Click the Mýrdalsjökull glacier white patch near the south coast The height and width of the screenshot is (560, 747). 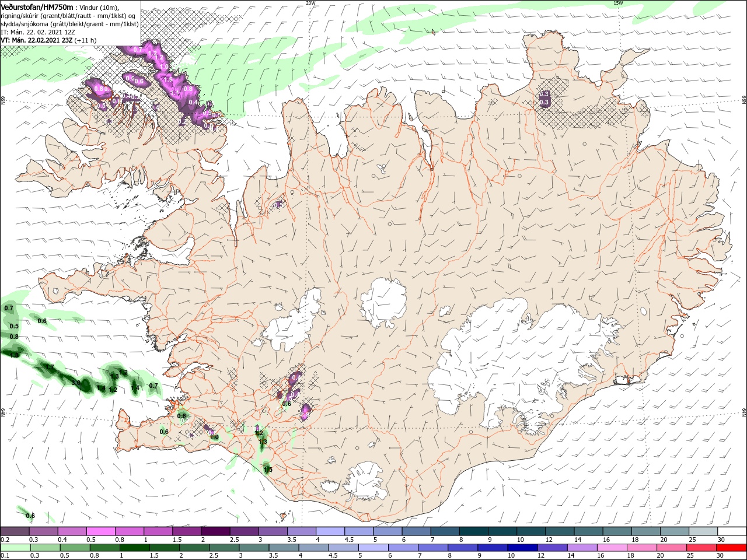[366, 481]
